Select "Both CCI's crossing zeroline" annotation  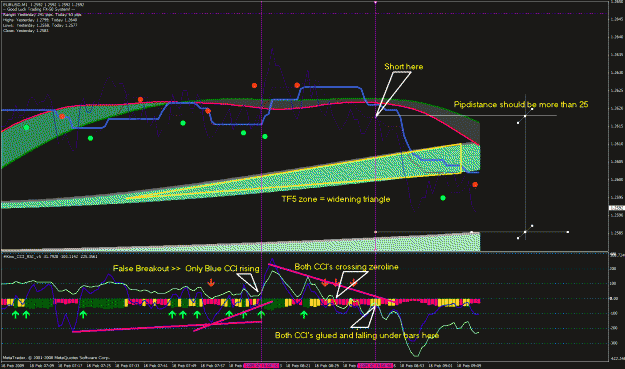pos(346,267)
